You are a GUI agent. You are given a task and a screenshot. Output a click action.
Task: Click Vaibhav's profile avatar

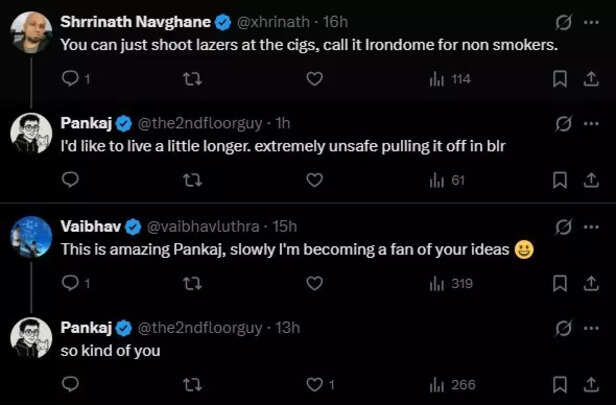click(31, 236)
